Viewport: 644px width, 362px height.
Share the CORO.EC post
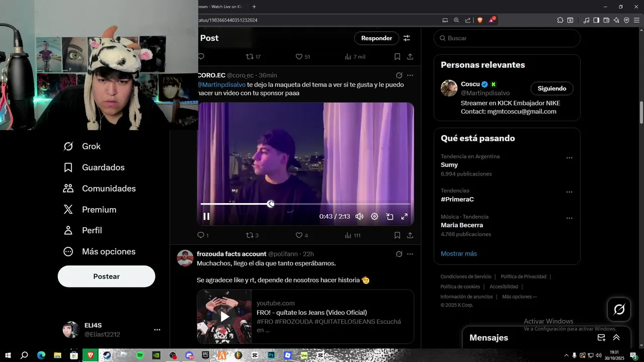click(410, 235)
